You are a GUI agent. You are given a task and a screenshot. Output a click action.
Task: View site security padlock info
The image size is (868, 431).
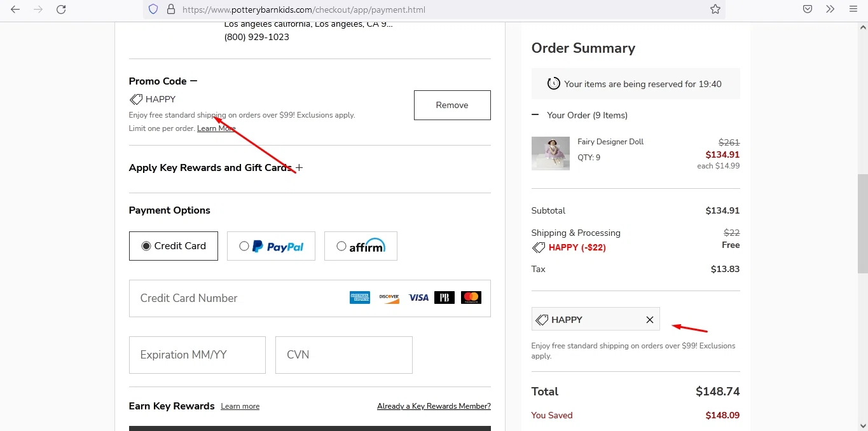pos(170,10)
